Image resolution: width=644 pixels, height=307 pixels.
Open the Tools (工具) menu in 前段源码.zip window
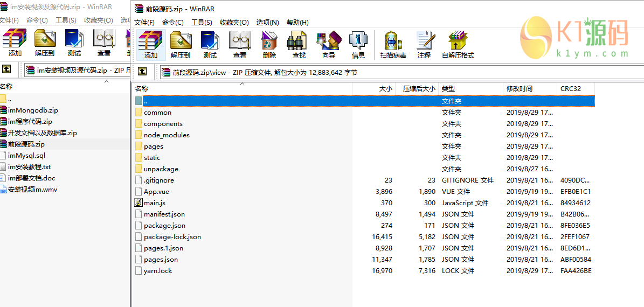coord(202,23)
